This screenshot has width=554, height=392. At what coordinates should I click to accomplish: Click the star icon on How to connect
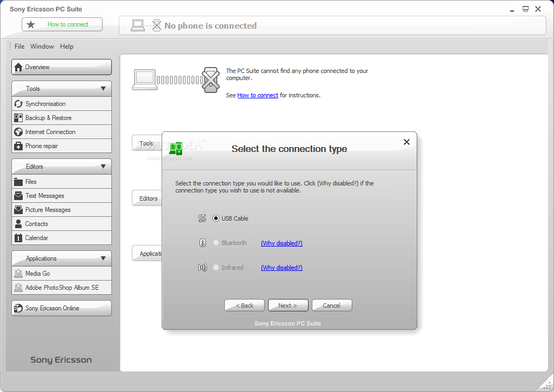[31, 24]
